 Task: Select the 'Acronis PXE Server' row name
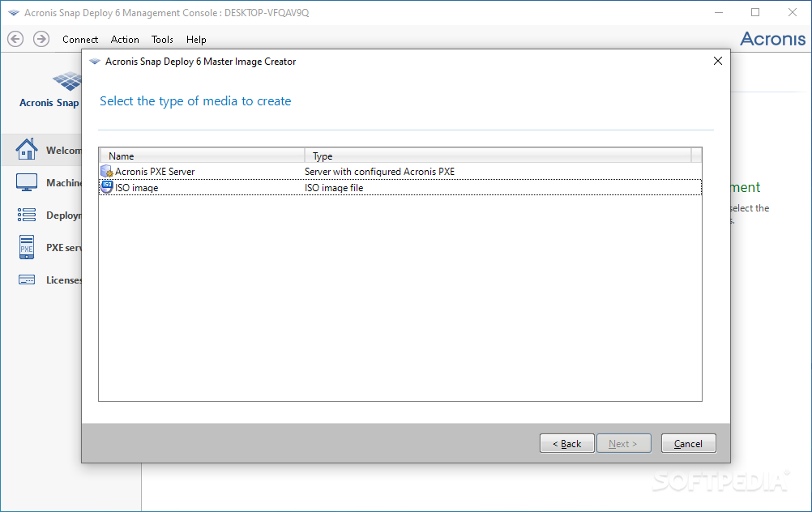coord(155,172)
